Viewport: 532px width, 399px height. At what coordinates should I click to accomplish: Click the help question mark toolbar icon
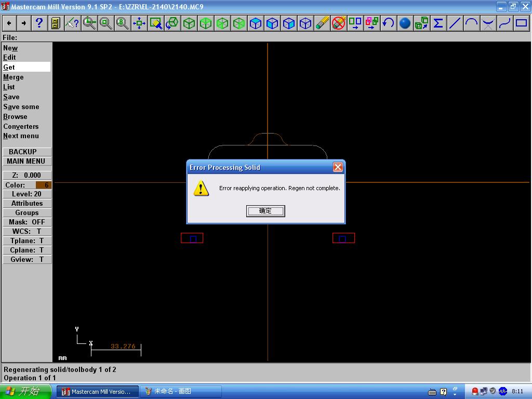click(x=39, y=23)
